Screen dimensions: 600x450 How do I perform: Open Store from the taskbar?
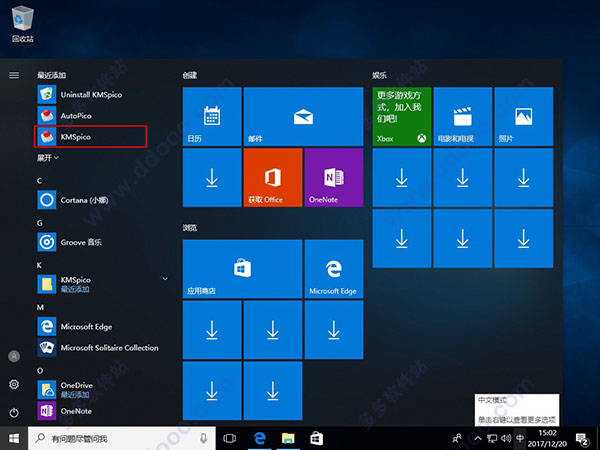click(316, 439)
